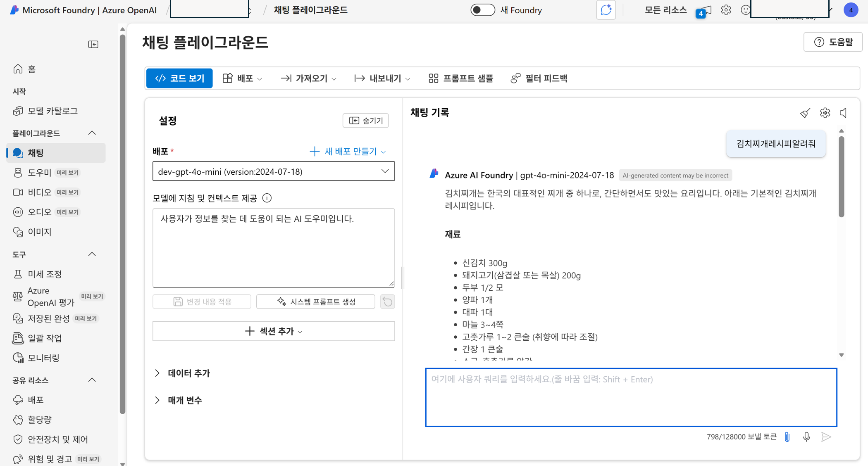The image size is (868, 470).
Task: Click the info icon beside model instructions label
Action: [x=267, y=198]
